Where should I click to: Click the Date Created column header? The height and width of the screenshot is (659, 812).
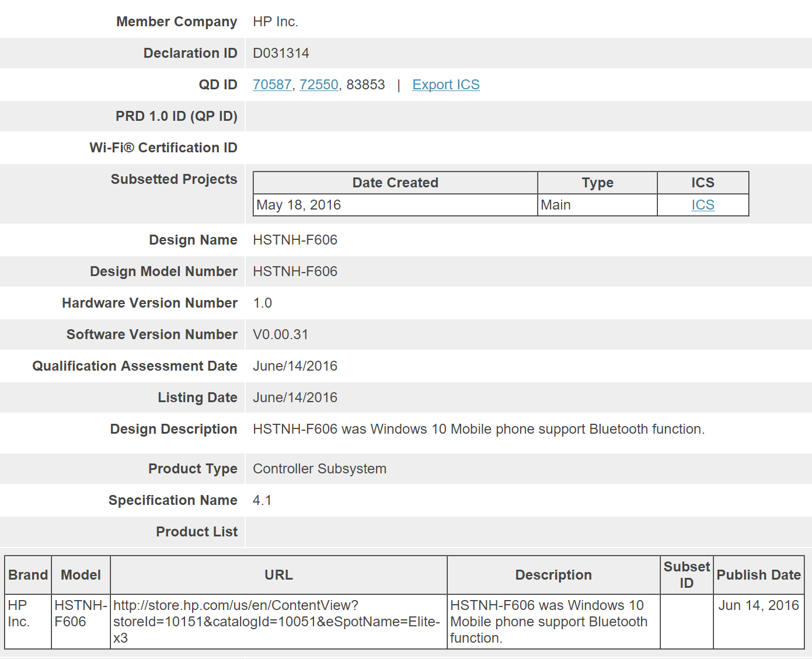point(395,183)
